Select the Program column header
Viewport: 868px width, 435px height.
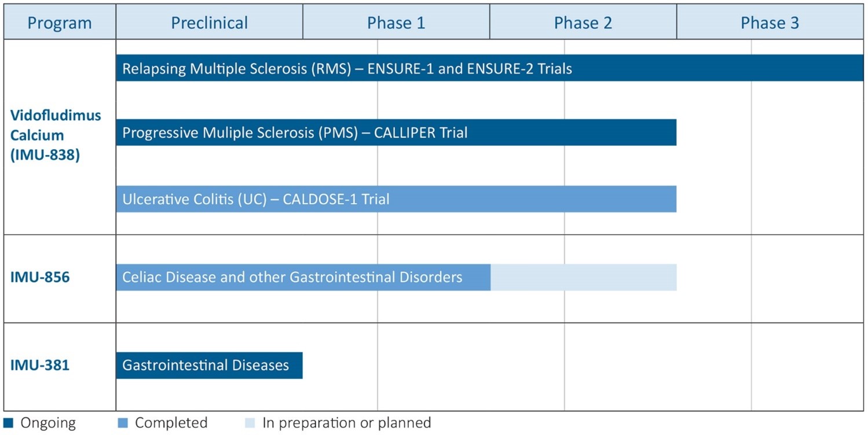[x=60, y=23]
